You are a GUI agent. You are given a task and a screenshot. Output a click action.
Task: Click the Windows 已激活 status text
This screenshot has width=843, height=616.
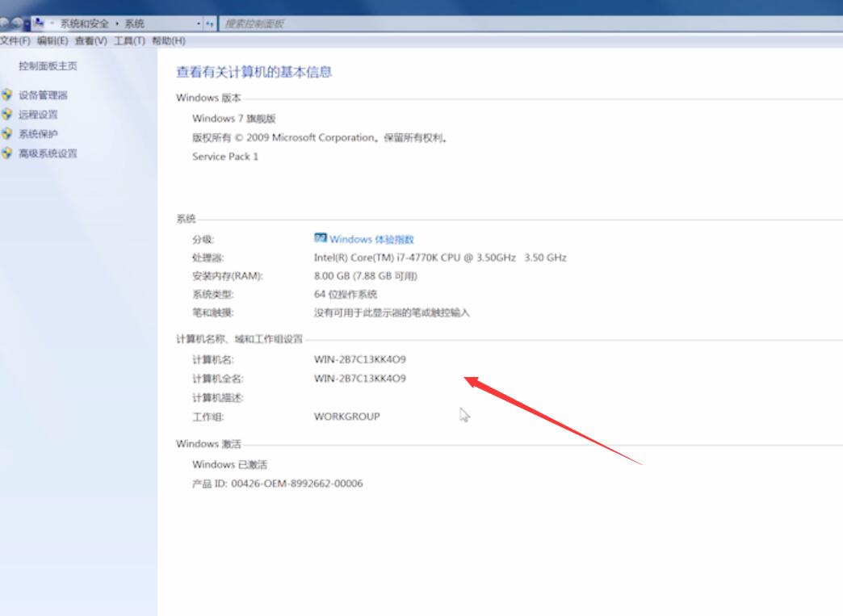tap(229, 464)
